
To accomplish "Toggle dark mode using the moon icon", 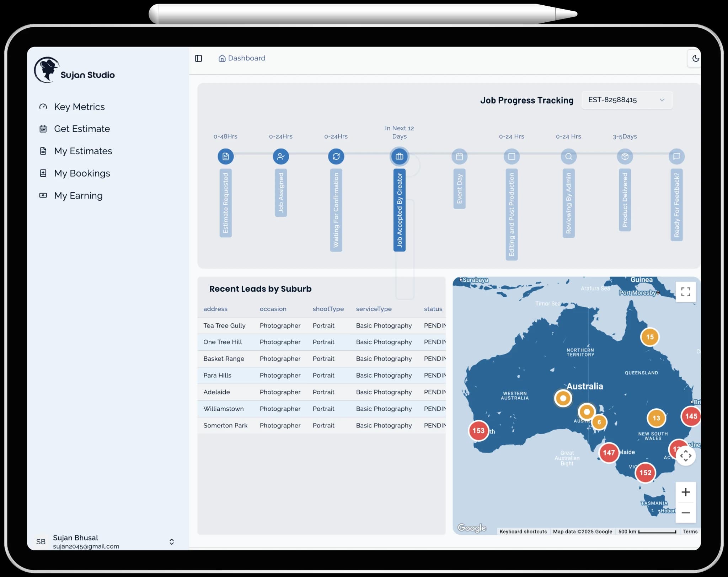I will coord(696,58).
